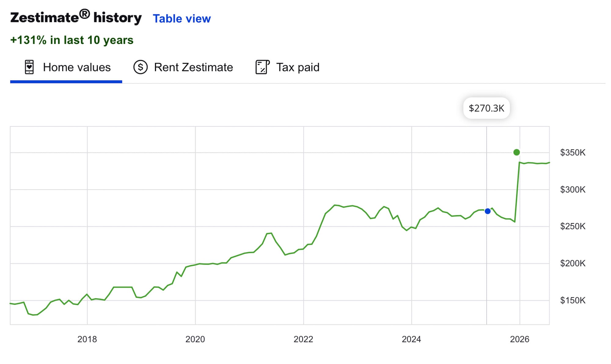This screenshot has width=611, height=364.
Task: Click the 2020 x-axis label
Action: pyautogui.click(x=195, y=339)
